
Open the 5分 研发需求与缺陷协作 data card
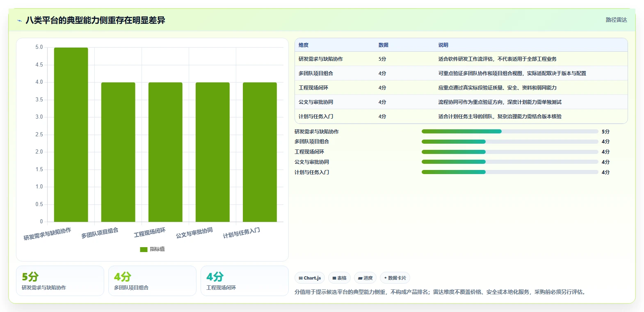tap(60, 281)
